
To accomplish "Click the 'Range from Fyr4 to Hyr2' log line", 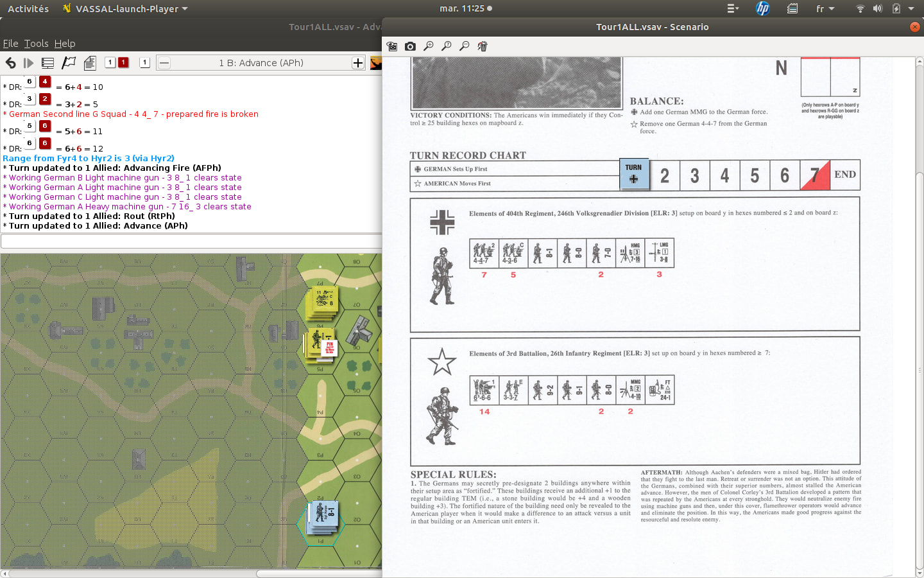I will click(89, 158).
